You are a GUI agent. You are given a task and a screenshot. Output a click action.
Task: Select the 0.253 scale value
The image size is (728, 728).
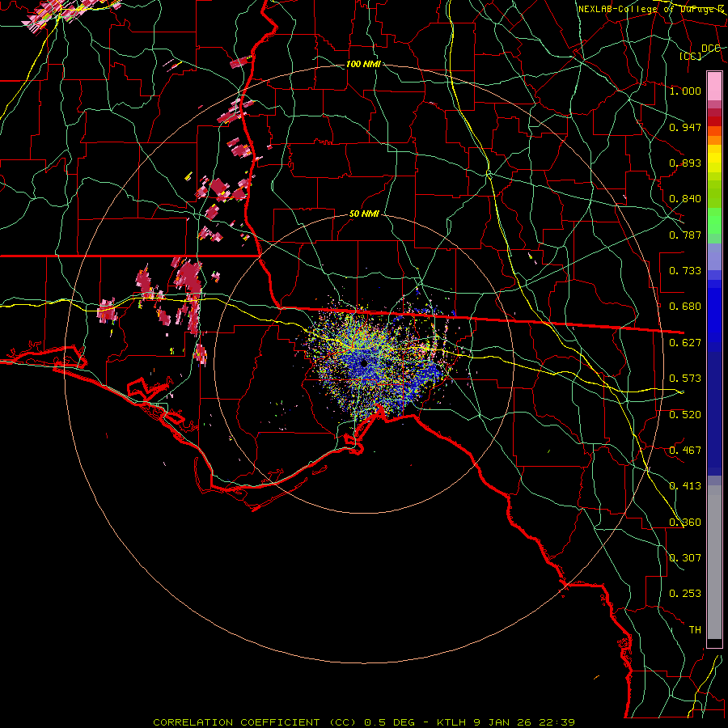[x=685, y=594]
